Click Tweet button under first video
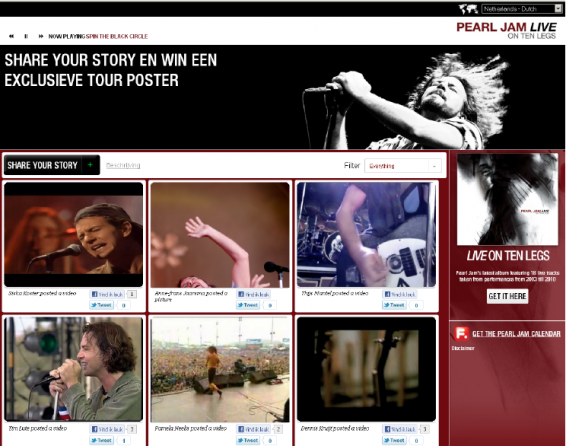Viewport: 566px width, 446px height. pyautogui.click(x=102, y=305)
